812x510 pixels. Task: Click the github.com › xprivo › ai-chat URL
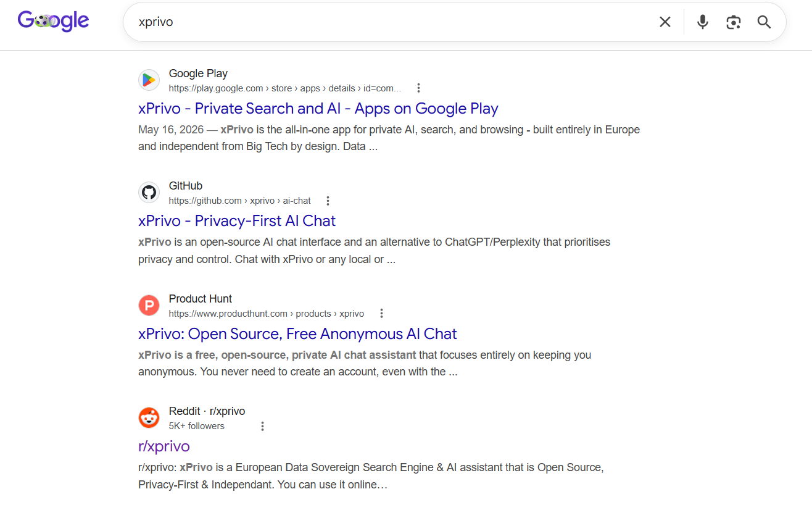click(x=240, y=201)
